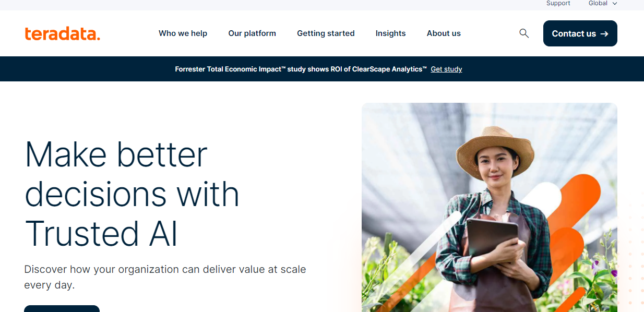This screenshot has width=644, height=312.
Task: Click the Discover how your organization paragraph
Action: (165, 277)
